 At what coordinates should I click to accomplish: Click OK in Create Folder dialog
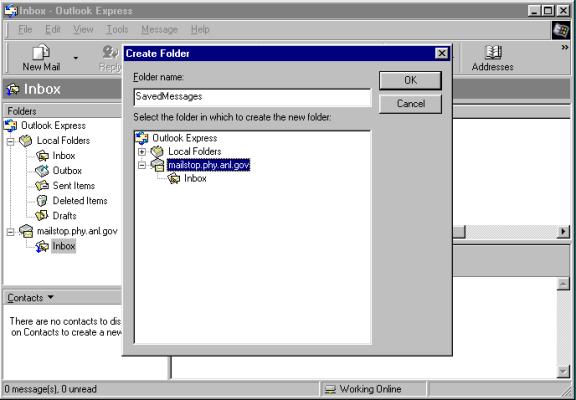pos(410,80)
